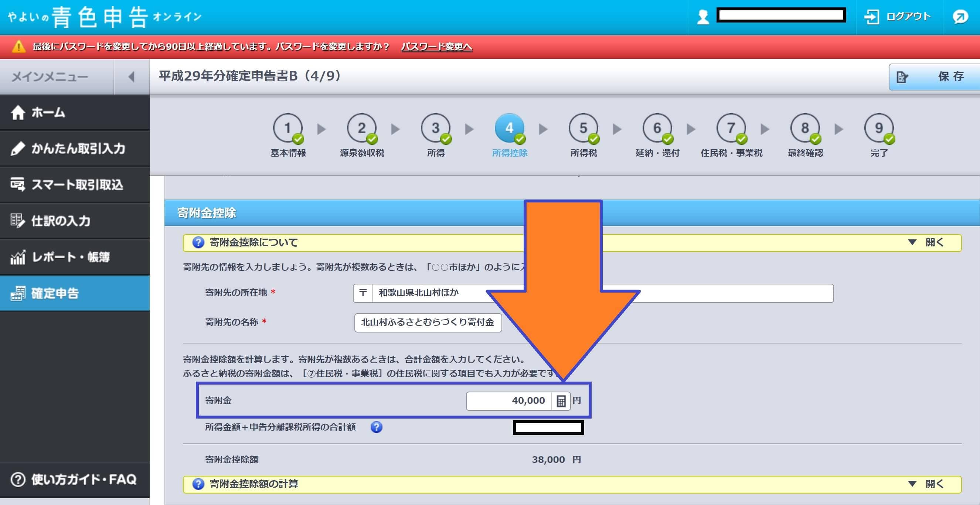Click the calculator icon for 確定申告
Image resolution: width=980 pixels, height=505 pixels.
coord(17,293)
